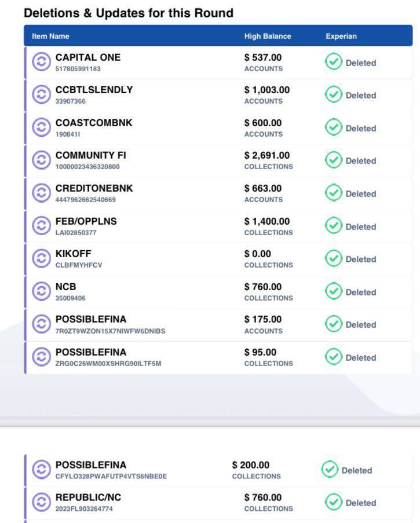
Task: Sort by the High Balance column header
Action: [x=268, y=36]
